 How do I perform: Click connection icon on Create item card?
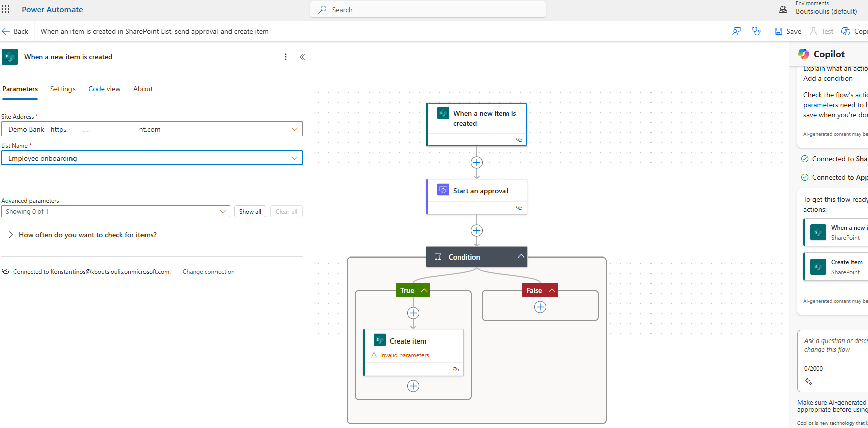(x=456, y=369)
